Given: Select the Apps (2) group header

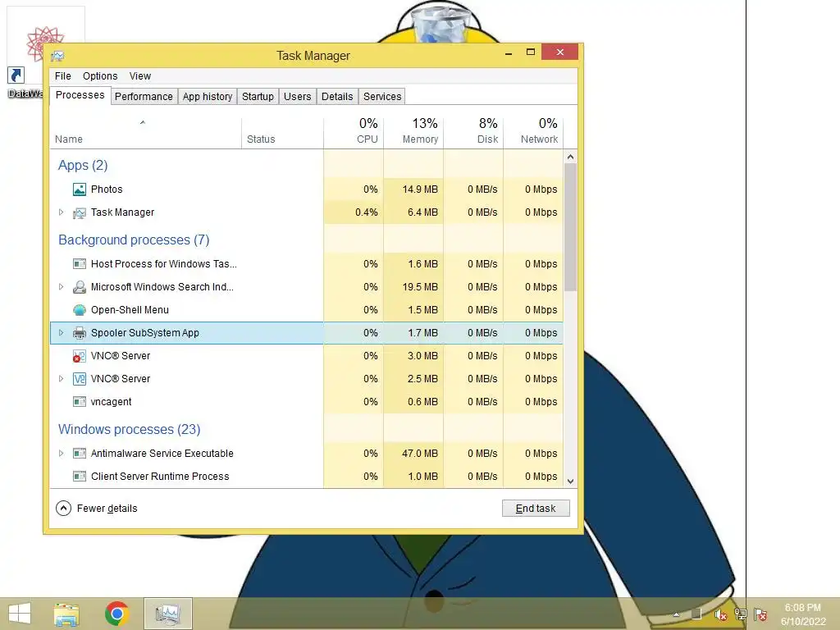Looking at the screenshot, I should click(83, 165).
